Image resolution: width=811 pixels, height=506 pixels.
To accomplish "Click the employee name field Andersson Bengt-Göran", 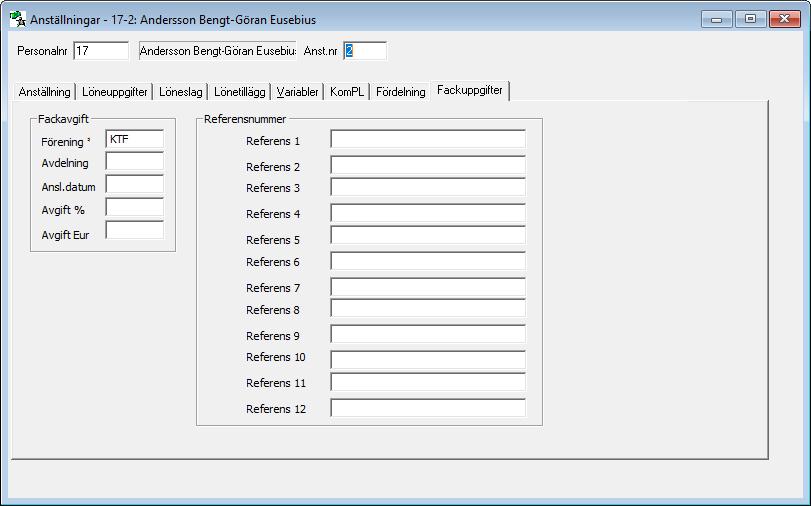I will click(x=218, y=51).
